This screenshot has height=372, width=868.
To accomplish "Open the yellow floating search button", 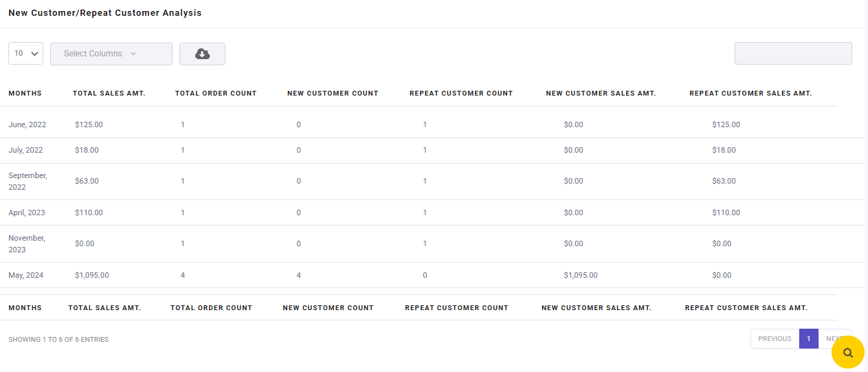I will click(x=848, y=353).
